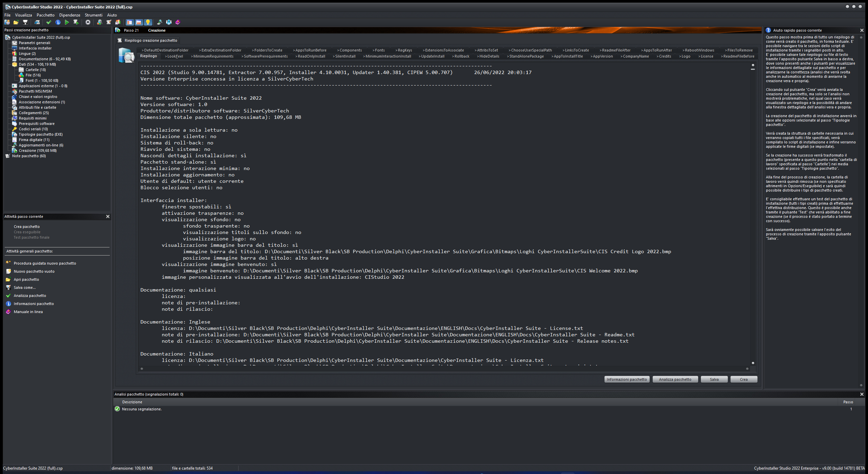Image resolution: width=868 pixels, height=474 pixels.
Task: Open the Strumenti menu
Action: point(94,15)
